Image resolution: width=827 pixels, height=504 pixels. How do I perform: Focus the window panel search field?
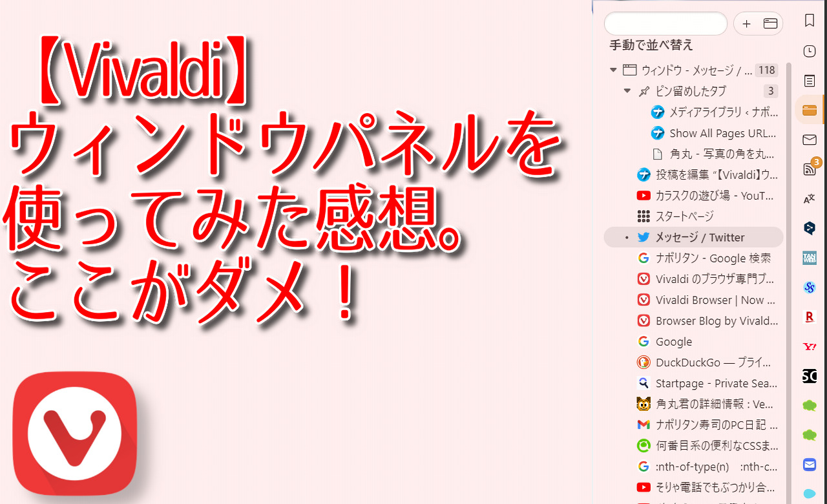pyautogui.click(x=665, y=23)
